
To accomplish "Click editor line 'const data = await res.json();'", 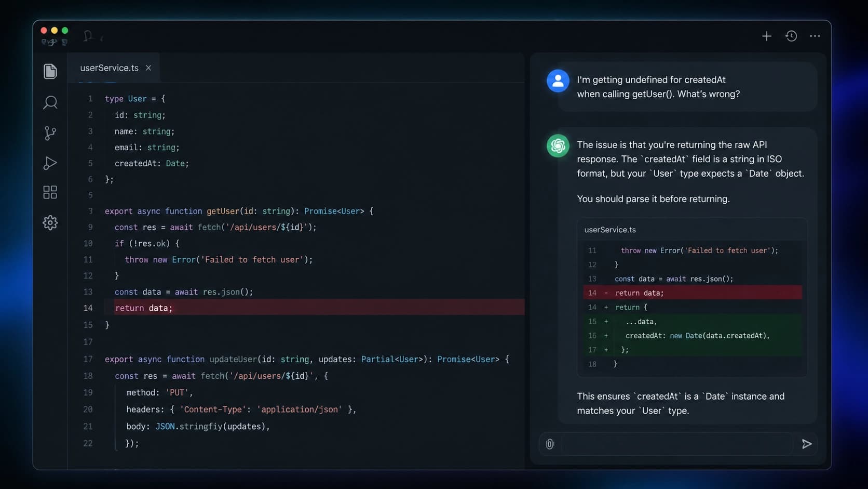I will [x=184, y=292].
